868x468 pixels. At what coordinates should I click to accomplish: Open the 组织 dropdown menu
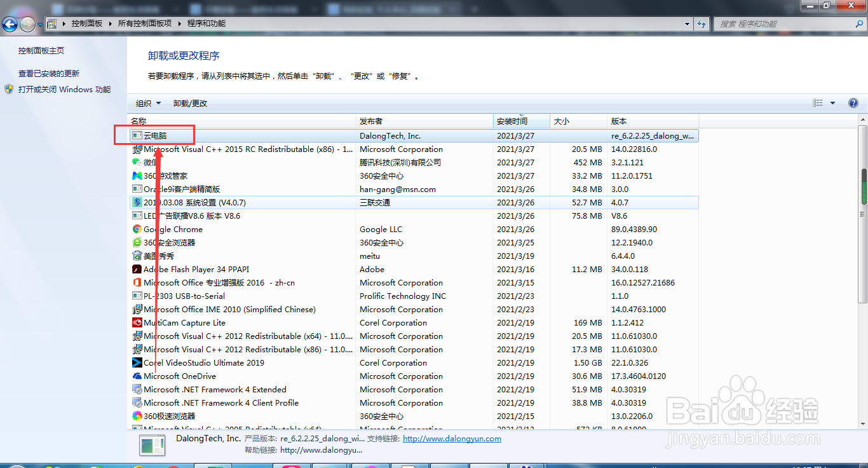149,103
